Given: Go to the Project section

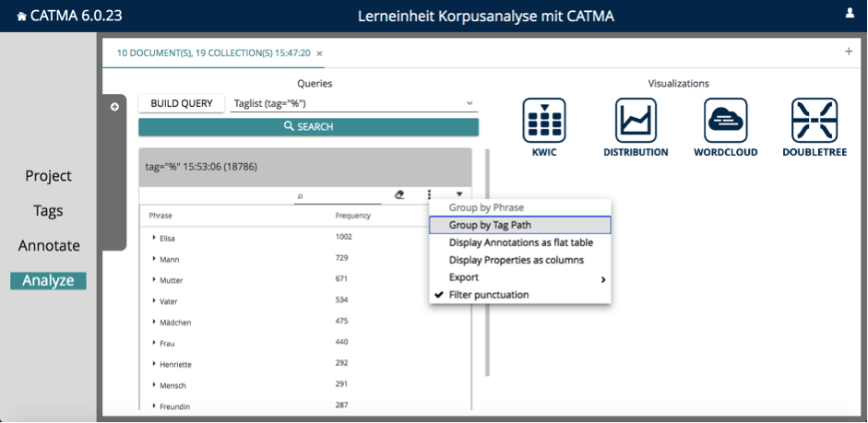Looking at the screenshot, I should coord(48,176).
